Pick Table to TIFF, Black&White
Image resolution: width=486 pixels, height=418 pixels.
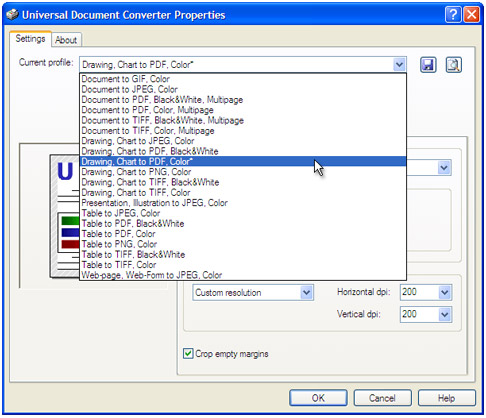pos(243,255)
